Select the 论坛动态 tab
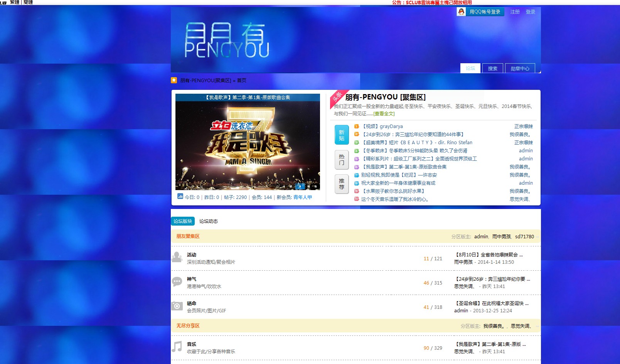Screen dimensions: 620x364 click(209, 221)
